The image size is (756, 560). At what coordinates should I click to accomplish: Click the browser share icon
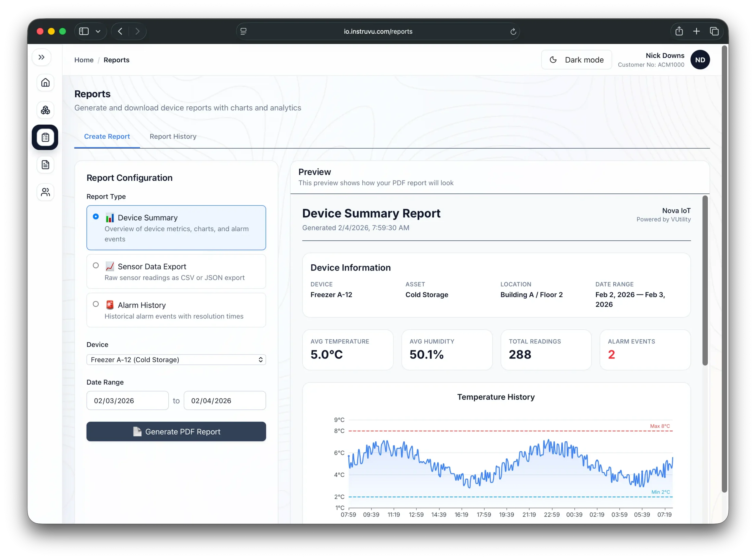679,31
